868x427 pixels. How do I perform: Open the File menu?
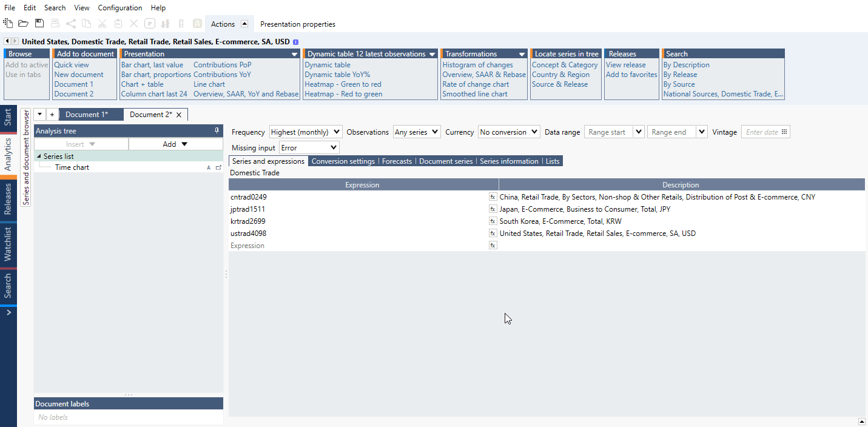click(10, 8)
